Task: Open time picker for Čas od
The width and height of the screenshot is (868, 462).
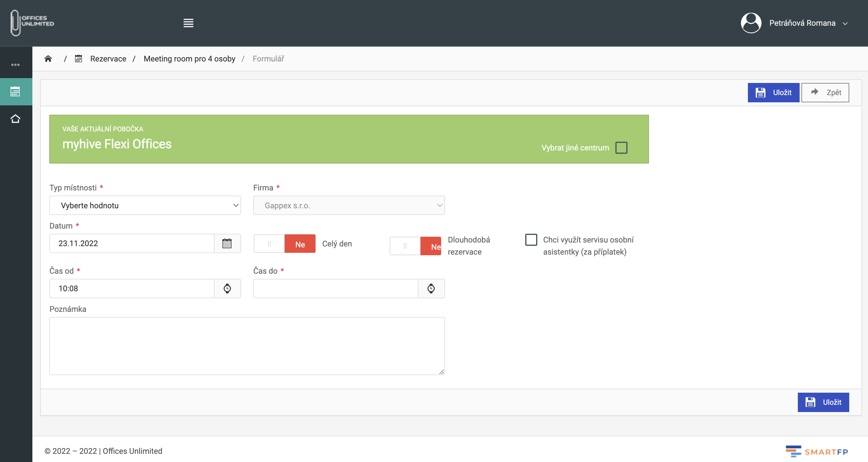Action: pyautogui.click(x=227, y=288)
